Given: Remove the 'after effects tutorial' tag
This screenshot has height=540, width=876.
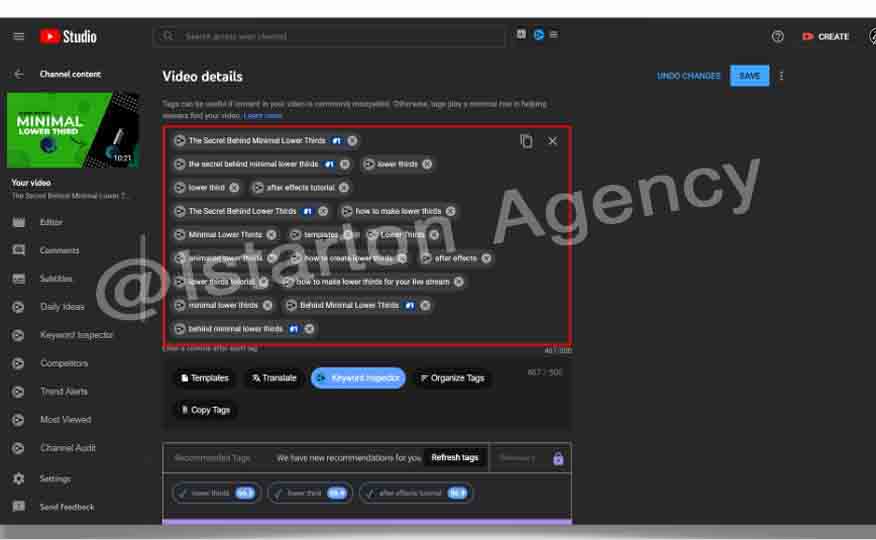Looking at the screenshot, I should [x=344, y=188].
